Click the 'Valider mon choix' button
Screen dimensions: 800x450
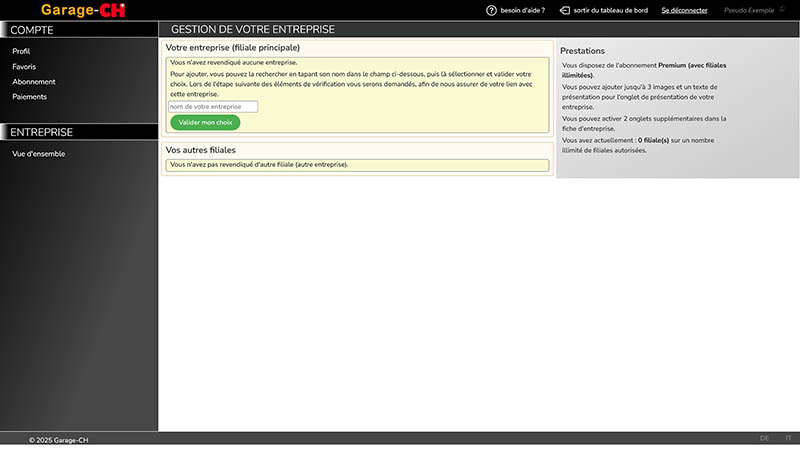pos(205,122)
